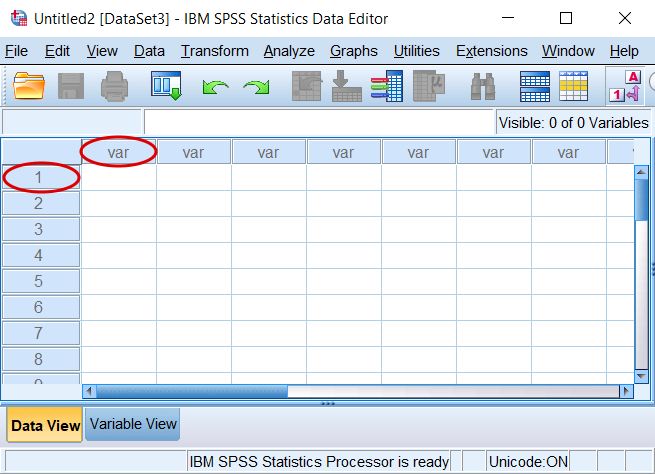Open the Transform menu
The image size is (655, 474).
(215, 51)
